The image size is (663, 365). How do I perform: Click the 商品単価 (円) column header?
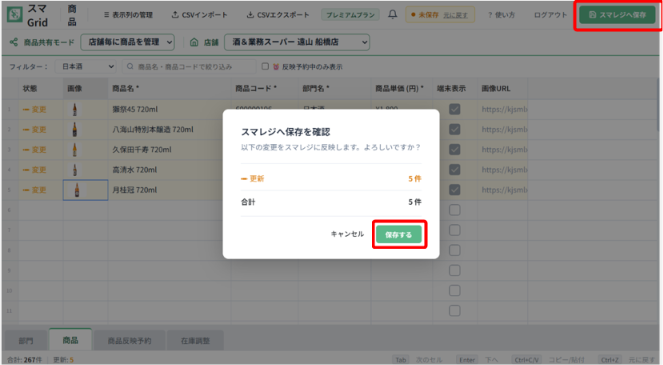(x=402, y=88)
